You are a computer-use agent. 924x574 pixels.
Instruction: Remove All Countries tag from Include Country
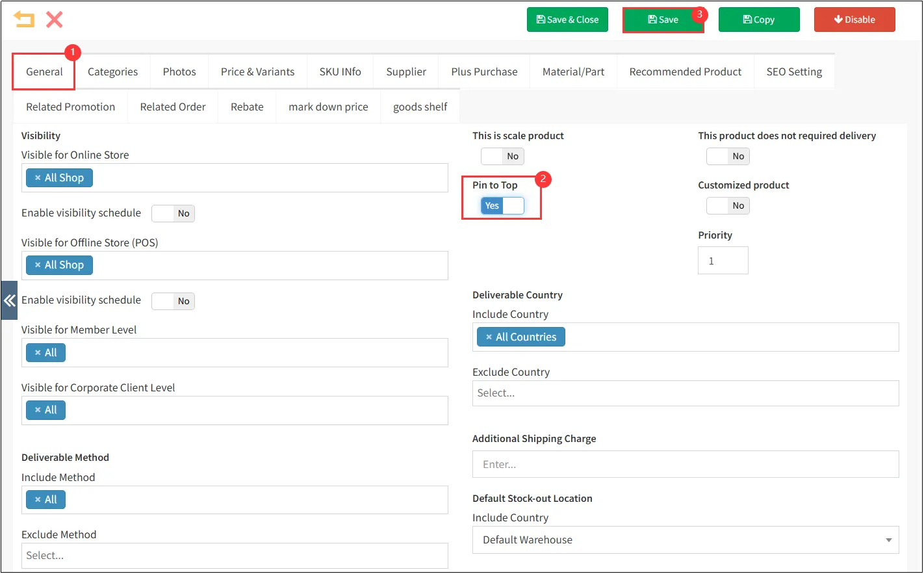coord(489,337)
